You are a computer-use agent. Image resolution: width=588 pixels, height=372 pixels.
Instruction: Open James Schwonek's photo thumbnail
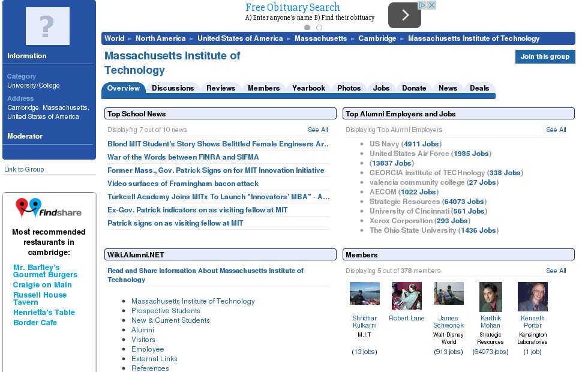pyautogui.click(x=449, y=293)
